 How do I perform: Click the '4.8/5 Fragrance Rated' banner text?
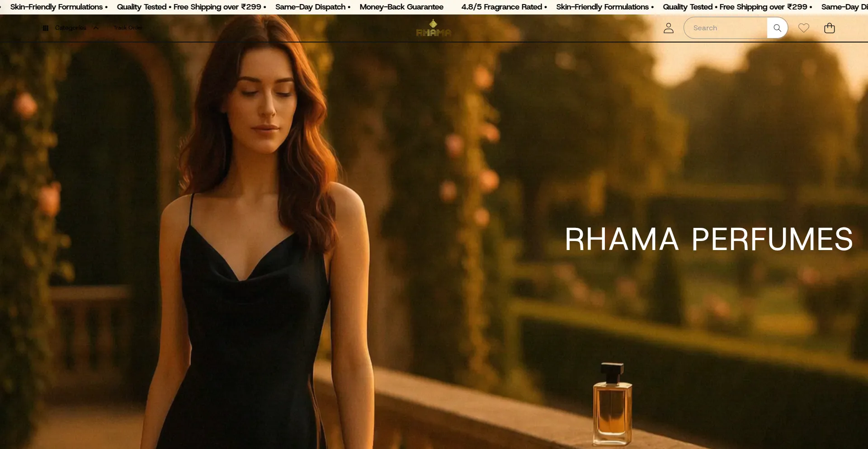[x=502, y=7]
